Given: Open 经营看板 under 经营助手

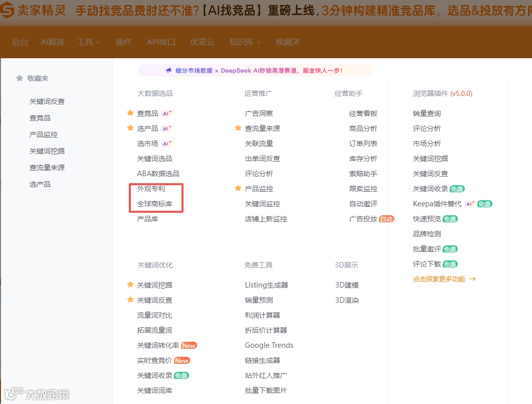Looking at the screenshot, I should coord(363,113).
